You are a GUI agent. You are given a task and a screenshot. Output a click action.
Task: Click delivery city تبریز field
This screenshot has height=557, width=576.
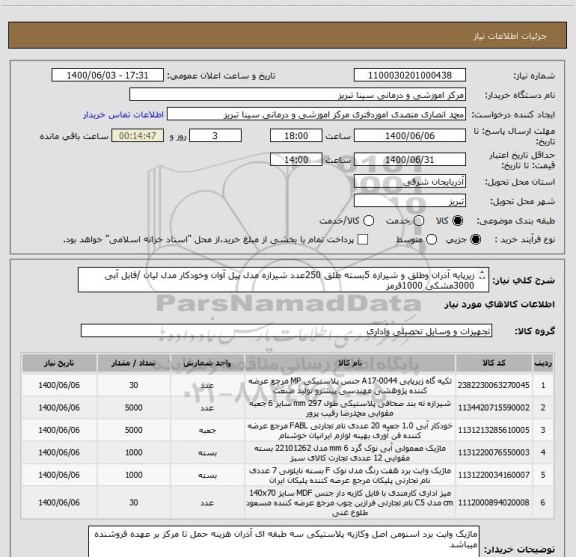click(410, 201)
